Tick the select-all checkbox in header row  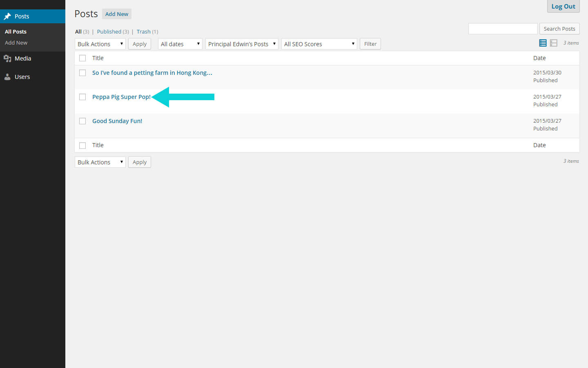coord(82,58)
